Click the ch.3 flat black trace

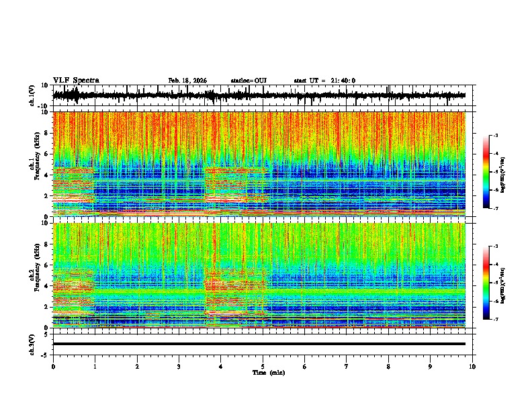click(x=259, y=344)
